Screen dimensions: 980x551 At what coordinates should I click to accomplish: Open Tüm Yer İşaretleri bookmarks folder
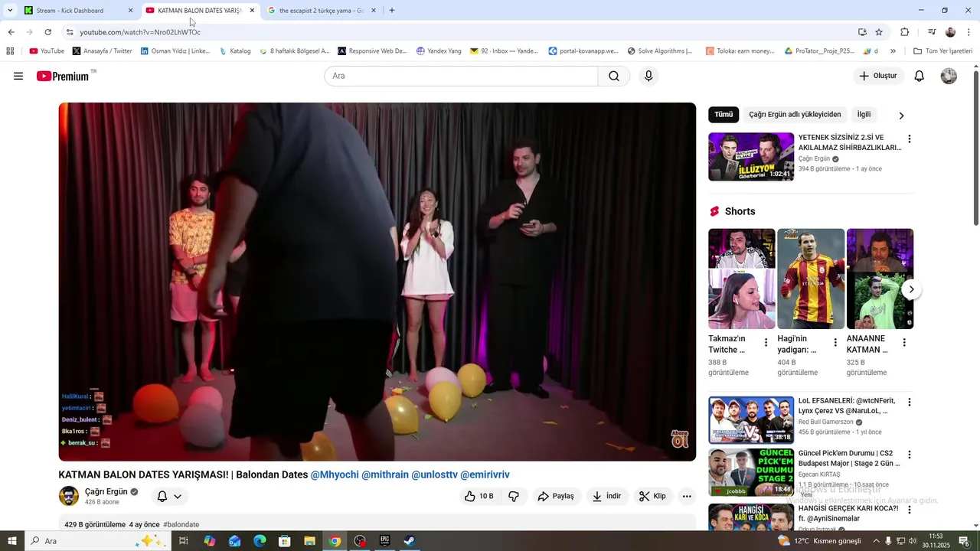tap(942, 51)
